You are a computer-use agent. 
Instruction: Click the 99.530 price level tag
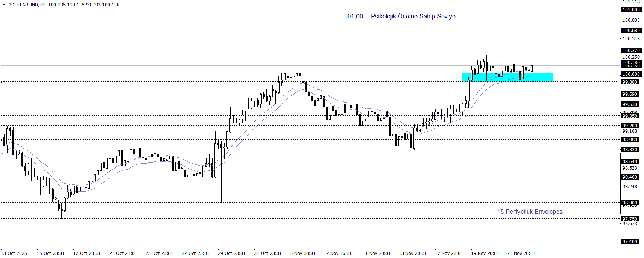point(630,104)
